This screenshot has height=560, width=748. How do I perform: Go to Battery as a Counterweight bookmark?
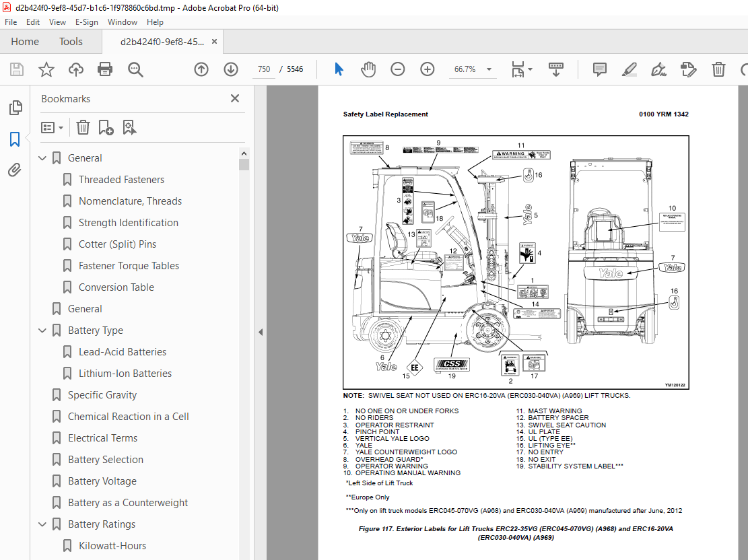(128, 502)
